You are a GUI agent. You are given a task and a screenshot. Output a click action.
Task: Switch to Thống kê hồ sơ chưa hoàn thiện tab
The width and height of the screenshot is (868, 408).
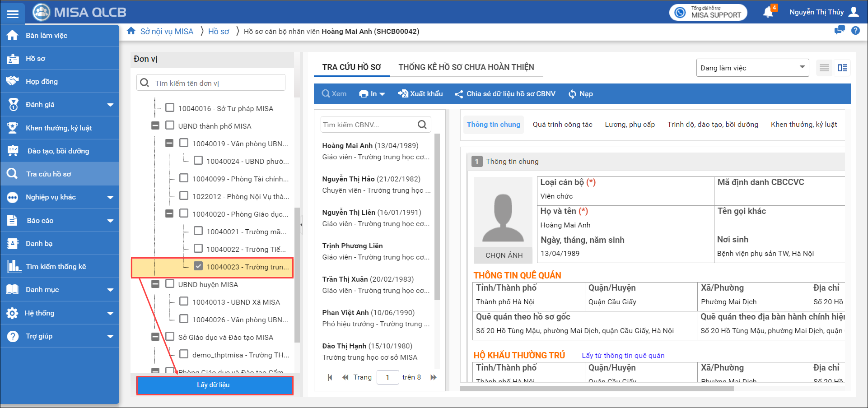(x=466, y=67)
